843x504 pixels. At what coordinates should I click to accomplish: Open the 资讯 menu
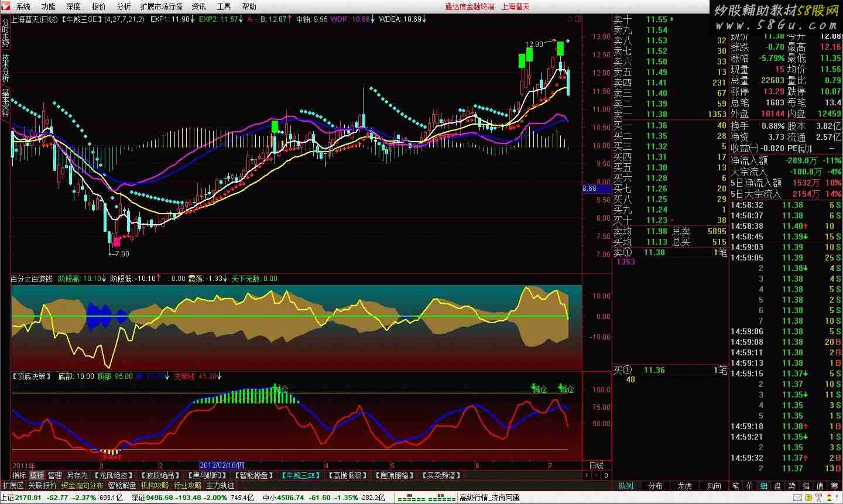198,6
